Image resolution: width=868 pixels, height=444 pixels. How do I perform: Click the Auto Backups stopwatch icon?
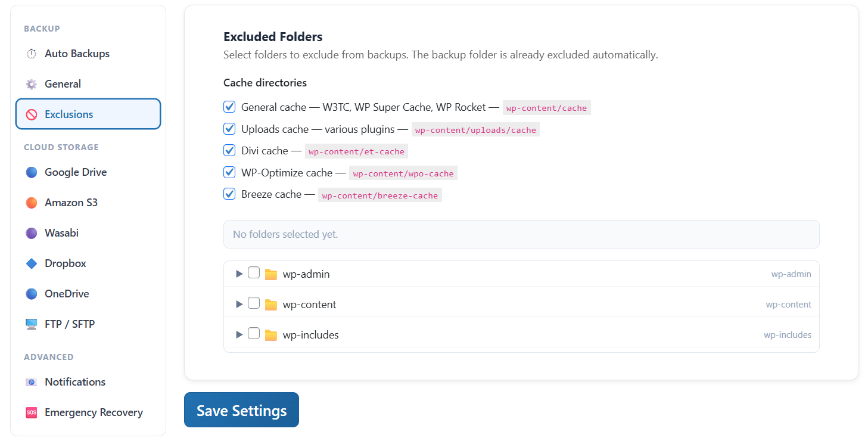(32, 54)
